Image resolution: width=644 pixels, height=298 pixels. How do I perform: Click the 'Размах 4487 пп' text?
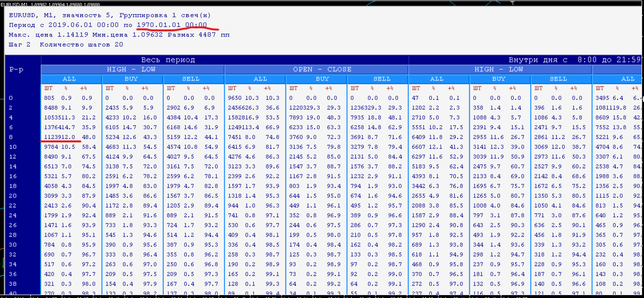[199, 34]
